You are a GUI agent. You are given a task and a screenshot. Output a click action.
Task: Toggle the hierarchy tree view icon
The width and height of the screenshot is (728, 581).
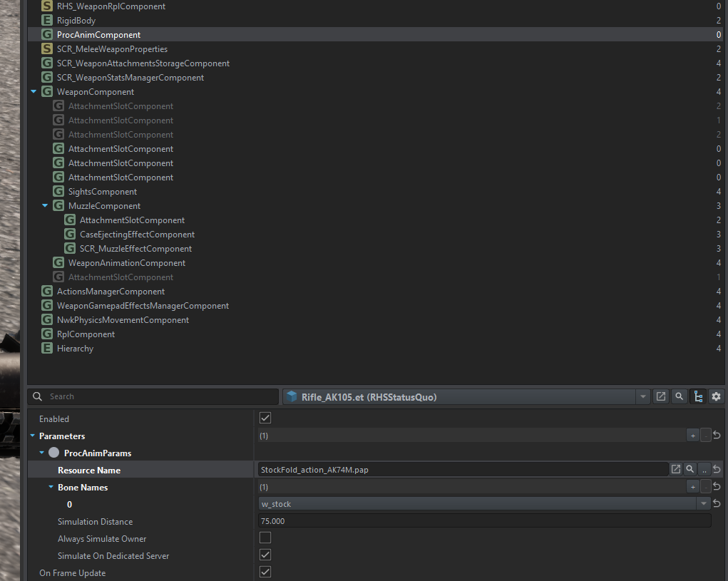point(698,396)
